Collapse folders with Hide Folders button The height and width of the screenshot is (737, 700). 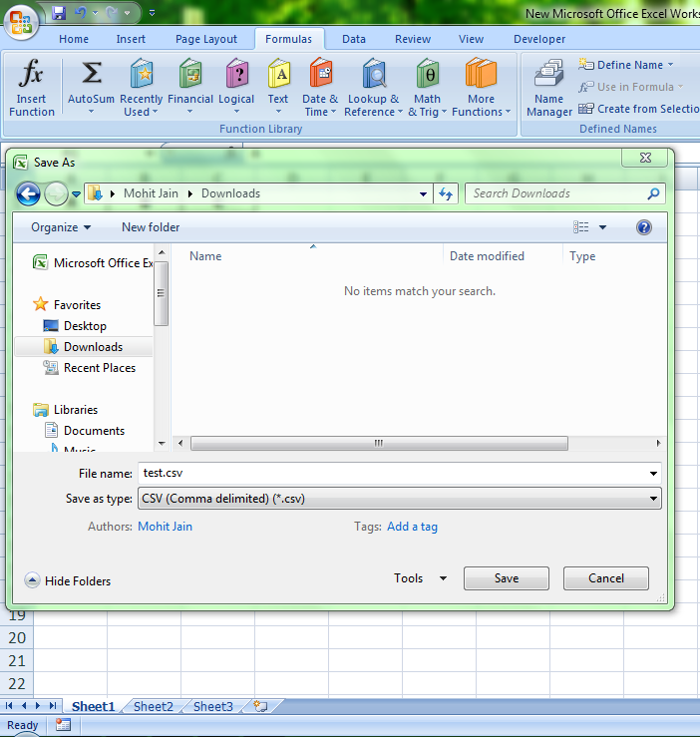tap(68, 581)
